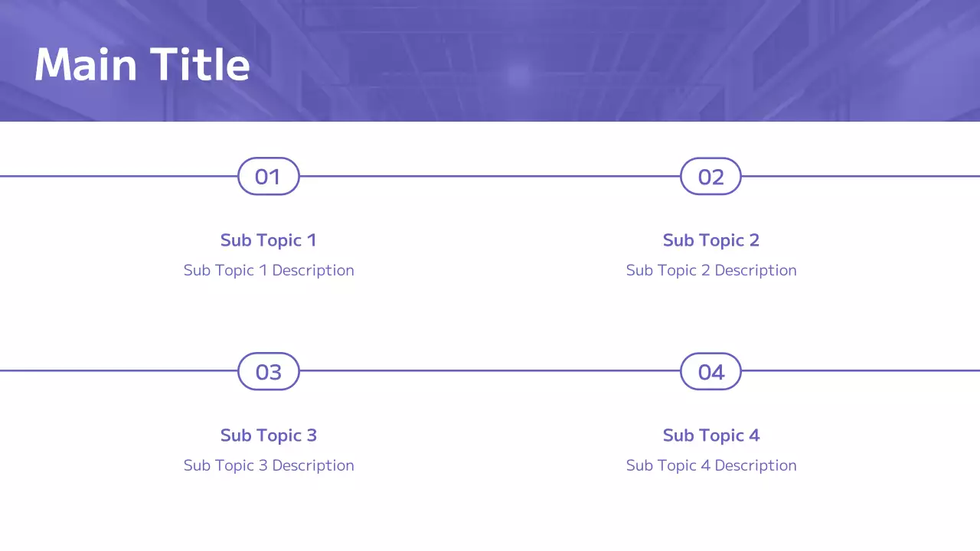Viewport: 980px width, 551px height.
Task: Click the Sub Topic 4 Description text
Action: click(710, 465)
